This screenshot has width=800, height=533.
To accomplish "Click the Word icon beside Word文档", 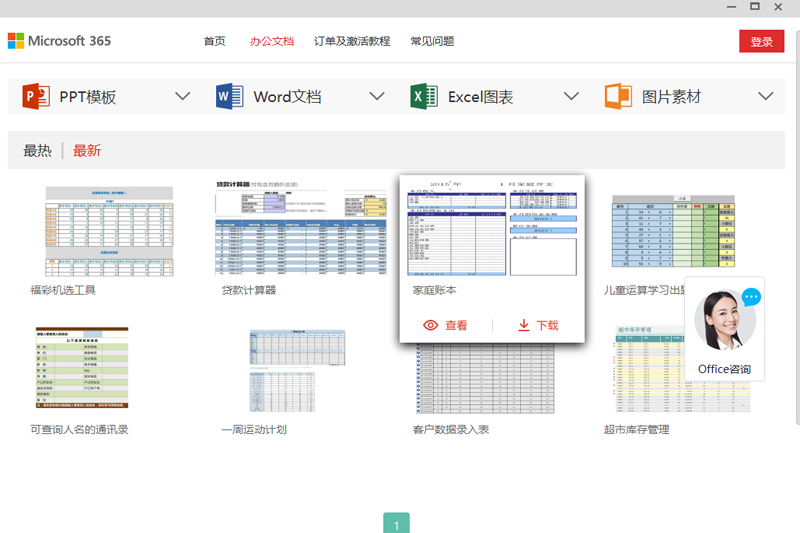I will (x=230, y=97).
